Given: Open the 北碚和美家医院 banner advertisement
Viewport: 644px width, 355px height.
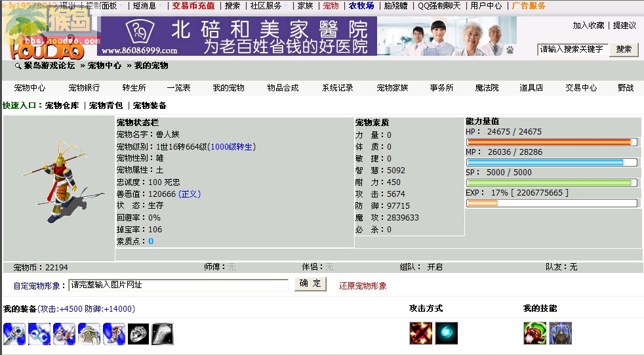Looking at the screenshot, I should click(307, 36).
